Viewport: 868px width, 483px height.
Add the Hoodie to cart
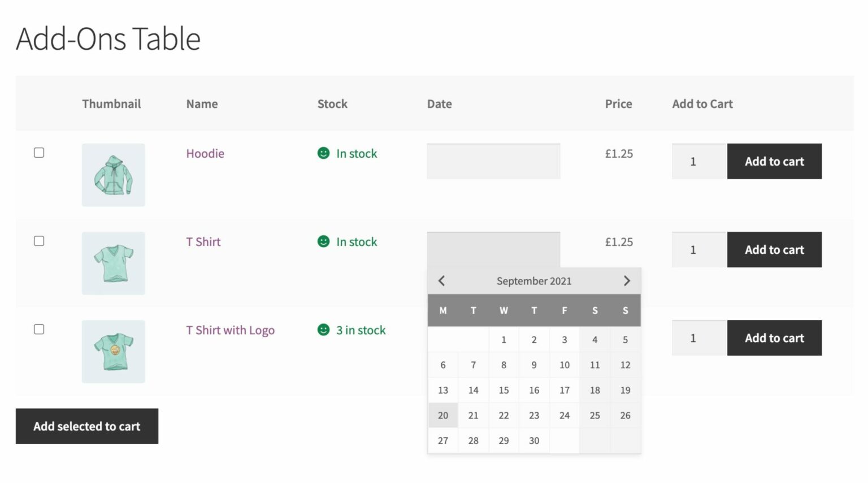[x=774, y=161]
